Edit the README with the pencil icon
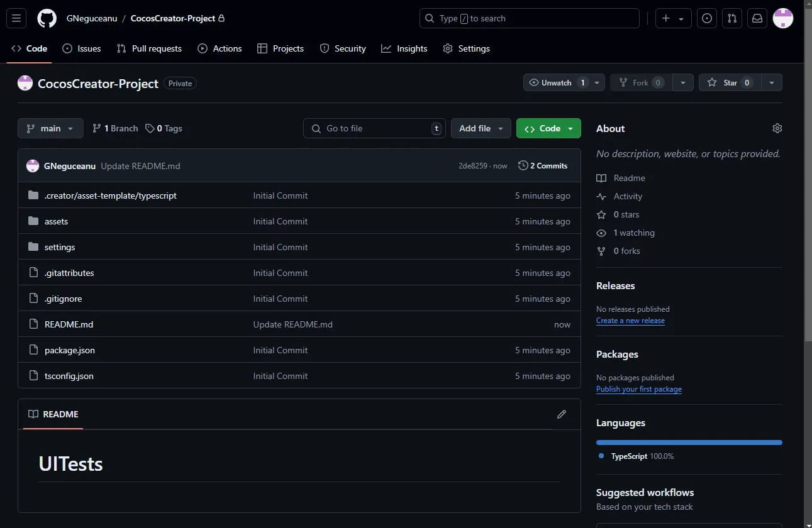 561,414
